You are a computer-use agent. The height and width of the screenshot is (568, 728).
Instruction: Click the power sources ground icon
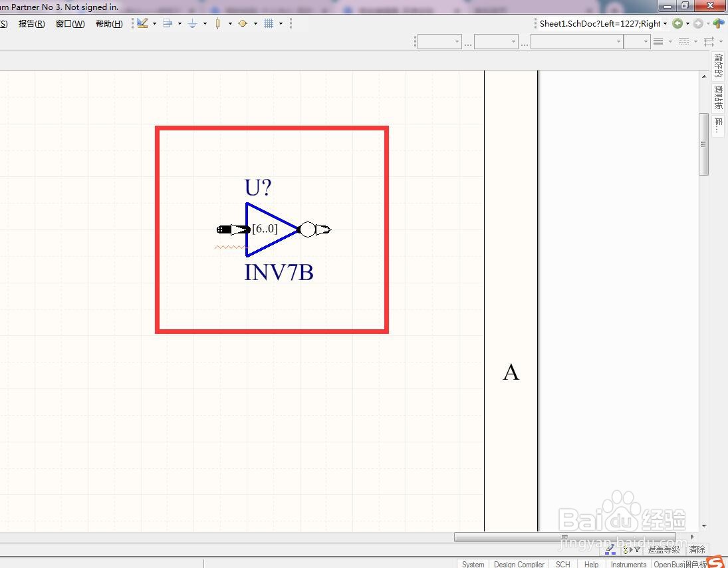(x=193, y=23)
